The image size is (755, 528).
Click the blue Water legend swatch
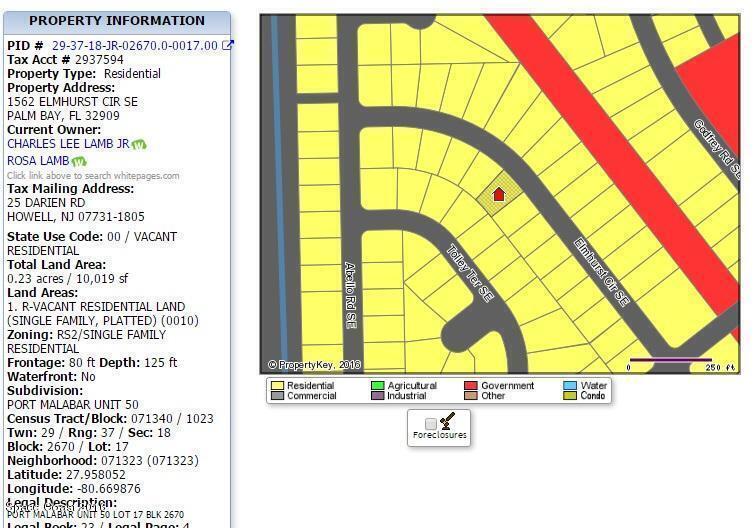(x=569, y=386)
